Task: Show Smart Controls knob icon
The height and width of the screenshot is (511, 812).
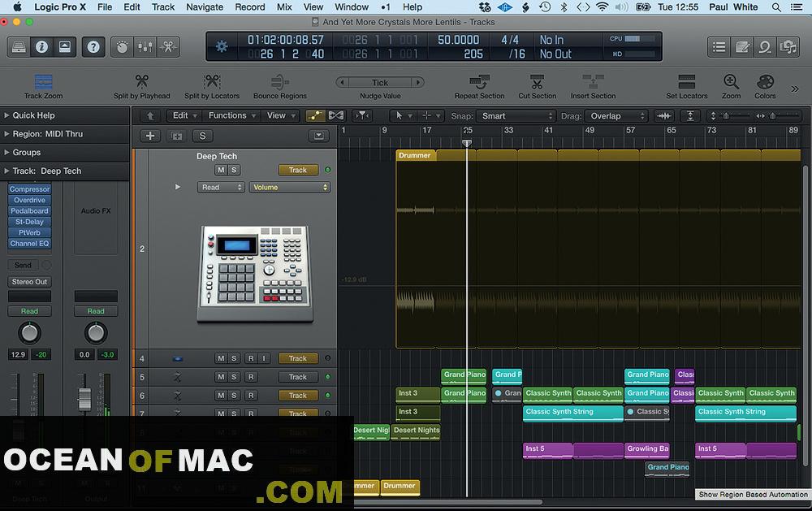Action: click(x=122, y=47)
